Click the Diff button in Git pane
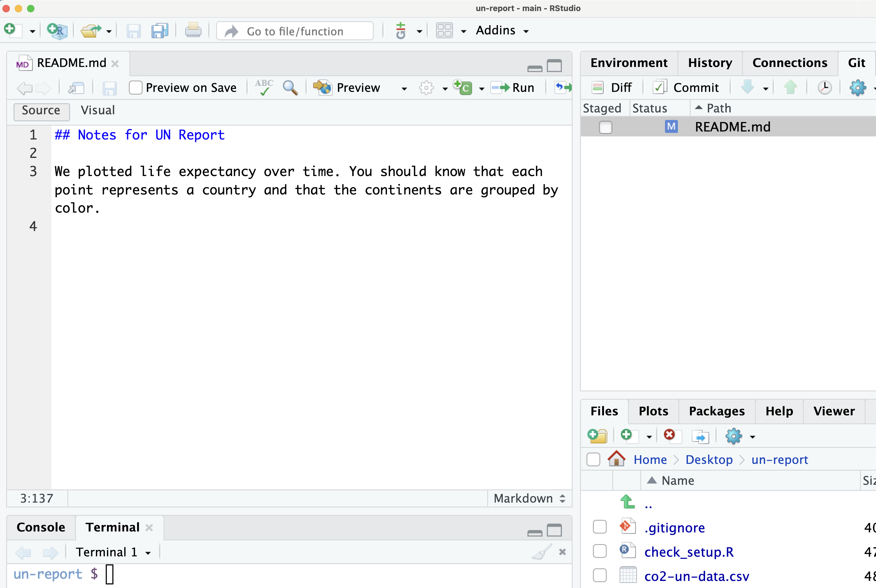 click(x=612, y=88)
